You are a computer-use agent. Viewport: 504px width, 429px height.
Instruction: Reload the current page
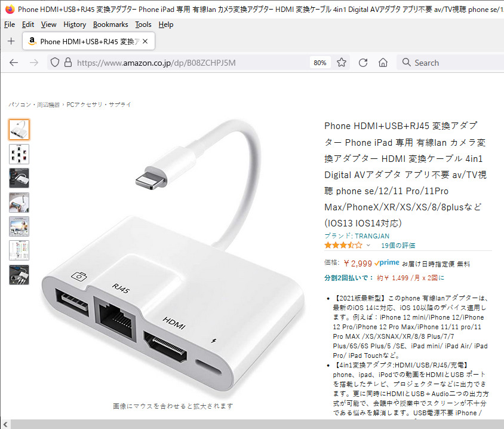pyautogui.click(x=363, y=62)
